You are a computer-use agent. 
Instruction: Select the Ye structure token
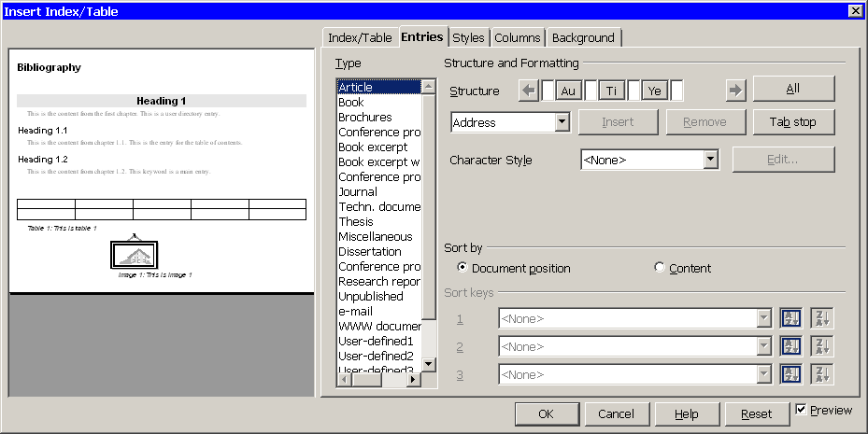click(x=655, y=91)
